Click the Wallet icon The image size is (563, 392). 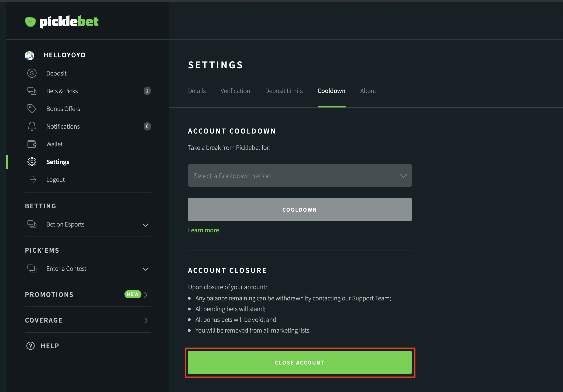tap(32, 144)
